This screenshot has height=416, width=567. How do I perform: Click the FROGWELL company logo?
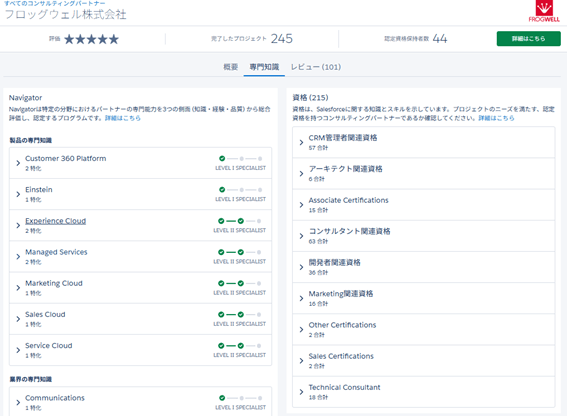point(544,11)
